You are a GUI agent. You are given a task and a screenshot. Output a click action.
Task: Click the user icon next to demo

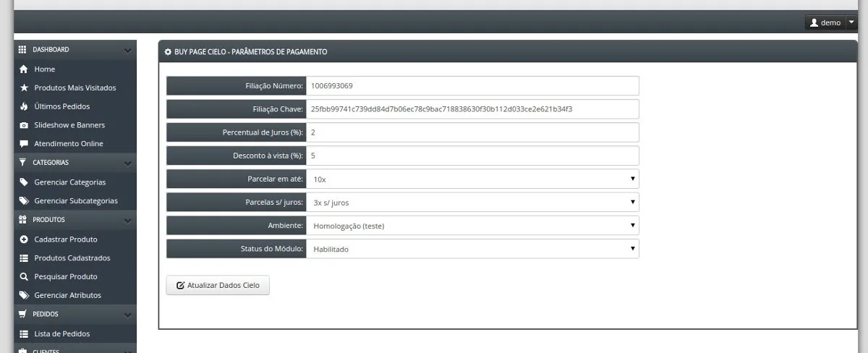(814, 22)
